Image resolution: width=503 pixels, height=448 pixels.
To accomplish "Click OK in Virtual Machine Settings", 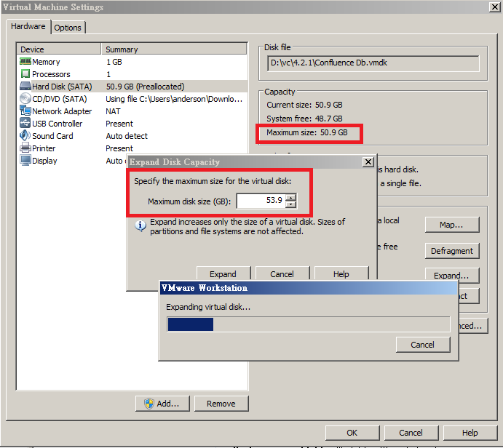I will [352, 433].
